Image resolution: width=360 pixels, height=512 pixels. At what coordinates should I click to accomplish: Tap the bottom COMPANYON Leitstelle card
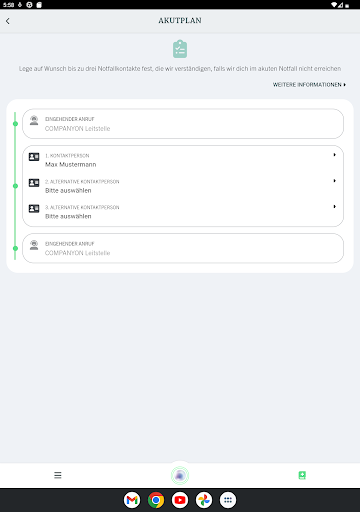click(183, 248)
